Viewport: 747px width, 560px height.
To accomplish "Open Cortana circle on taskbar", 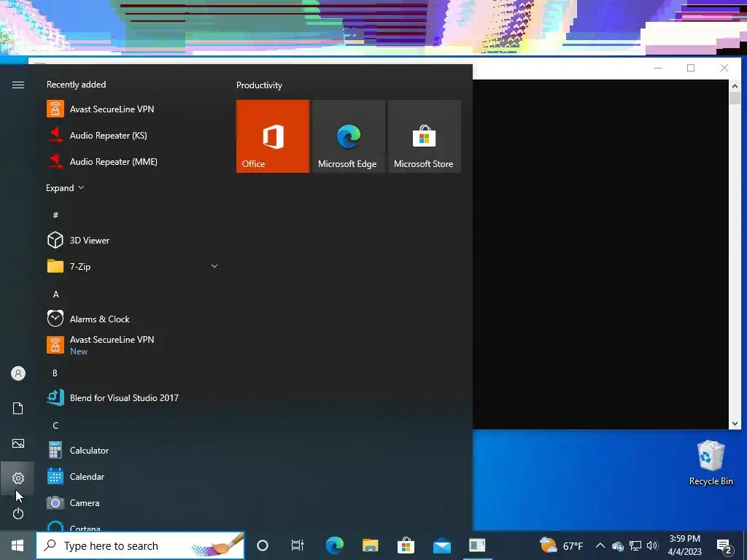I will pyautogui.click(x=263, y=545).
